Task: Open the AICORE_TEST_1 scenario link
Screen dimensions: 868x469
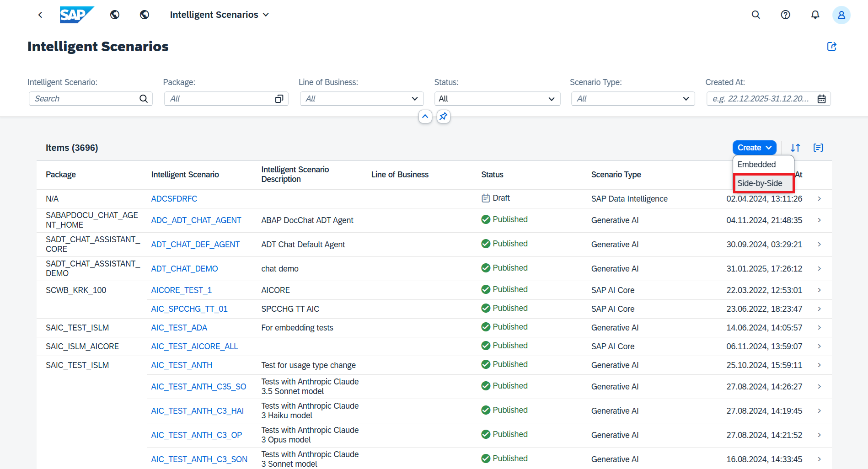Action: tap(182, 290)
